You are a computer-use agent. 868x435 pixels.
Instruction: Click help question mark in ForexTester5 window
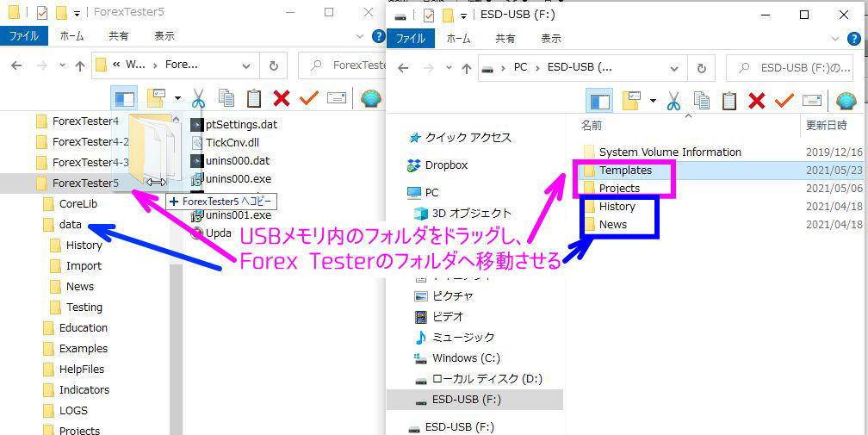pos(379,36)
